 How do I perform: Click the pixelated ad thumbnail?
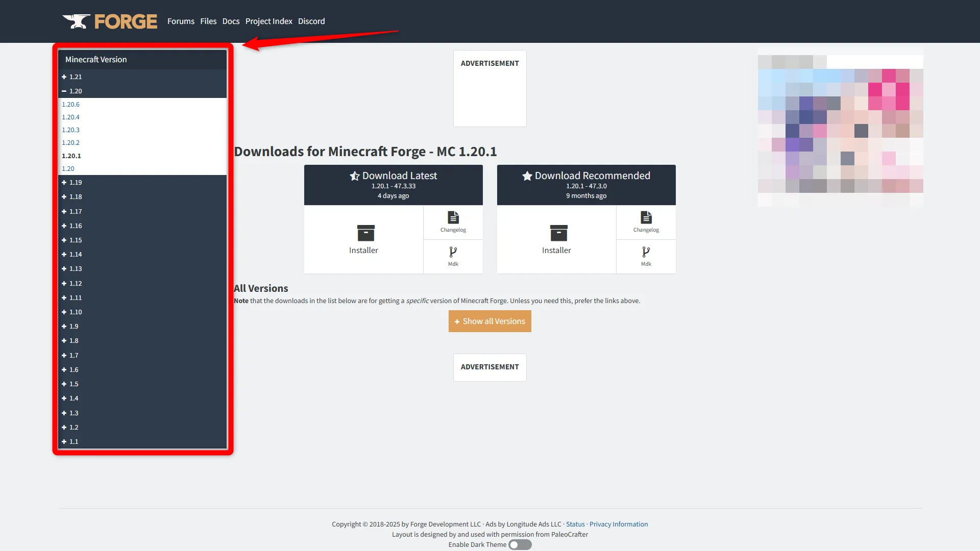click(840, 128)
